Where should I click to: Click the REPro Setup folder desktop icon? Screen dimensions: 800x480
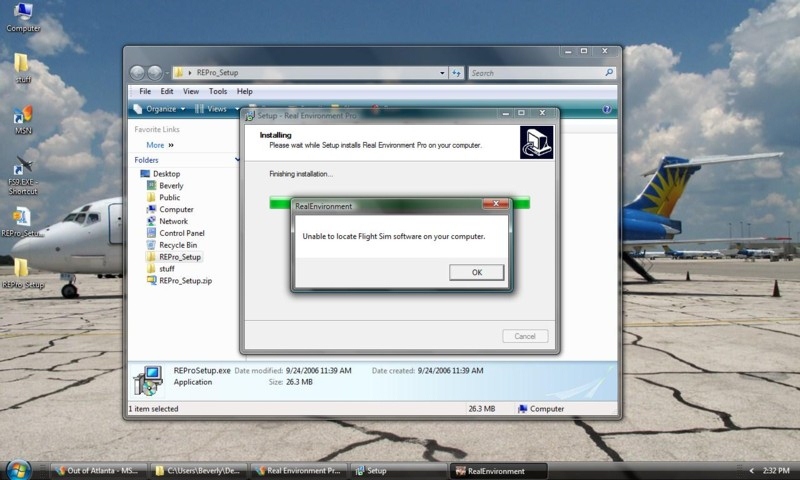click(x=22, y=274)
